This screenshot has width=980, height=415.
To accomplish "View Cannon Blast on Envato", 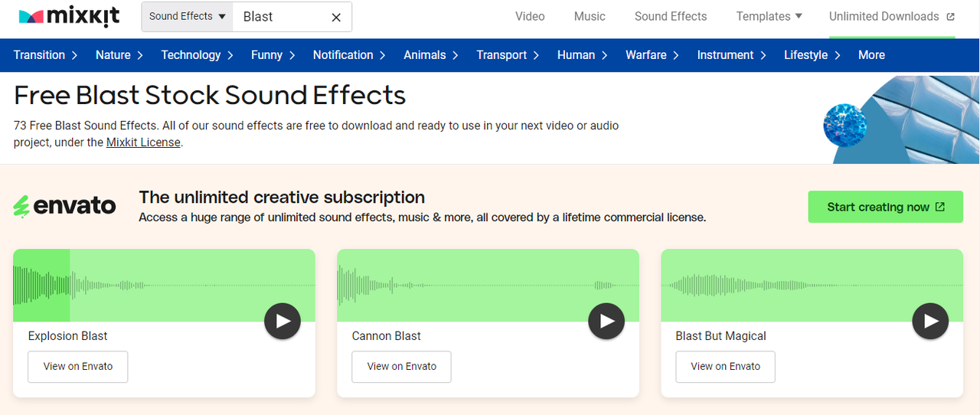I will (x=401, y=367).
